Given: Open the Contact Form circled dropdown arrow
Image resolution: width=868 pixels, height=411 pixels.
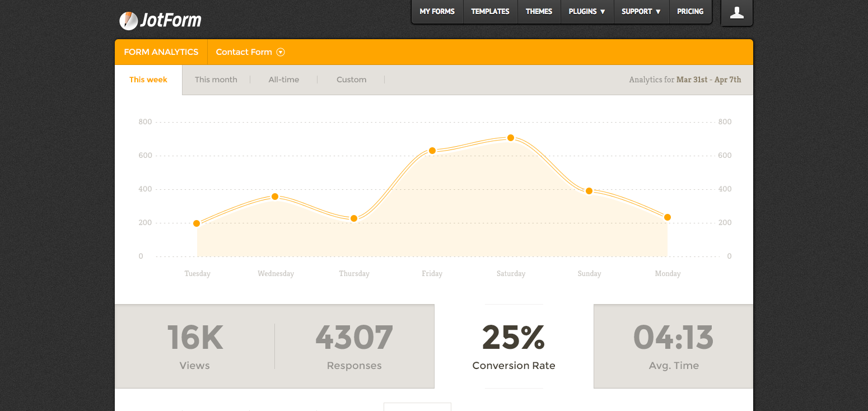Looking at the screenshot, I should (x=281, y=52).
